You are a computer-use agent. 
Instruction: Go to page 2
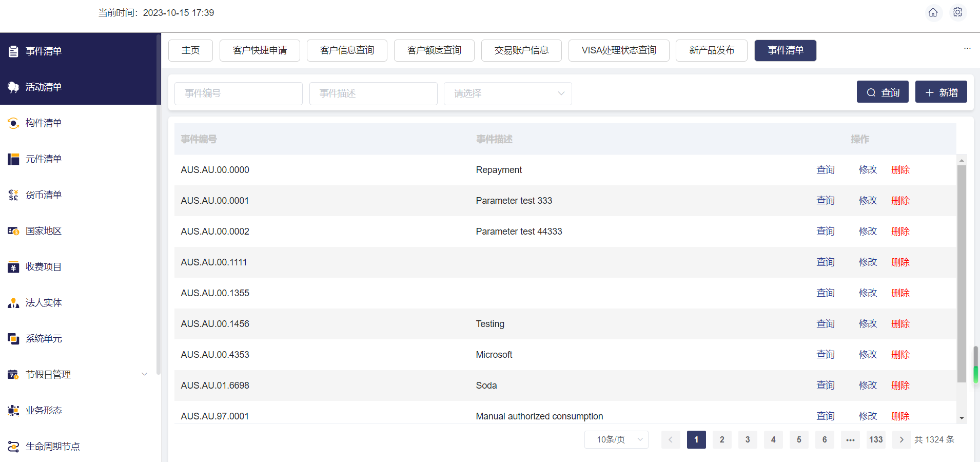click(722, 439)
